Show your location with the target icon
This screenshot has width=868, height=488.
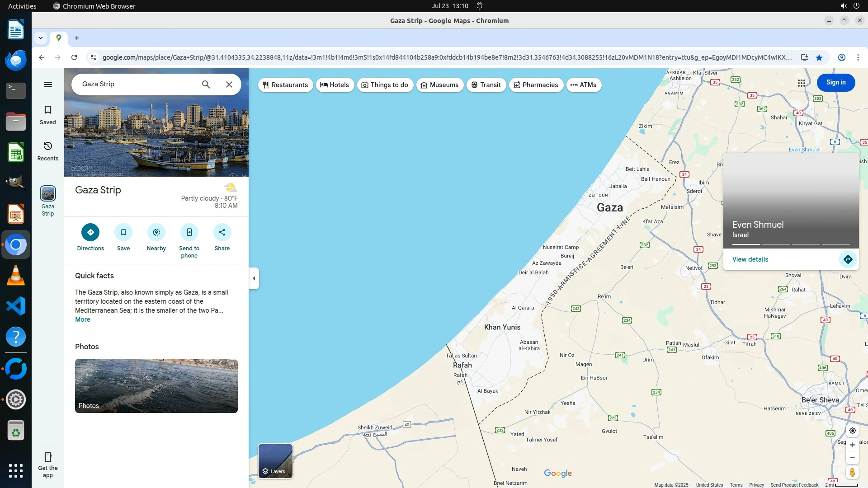point(852,431)
